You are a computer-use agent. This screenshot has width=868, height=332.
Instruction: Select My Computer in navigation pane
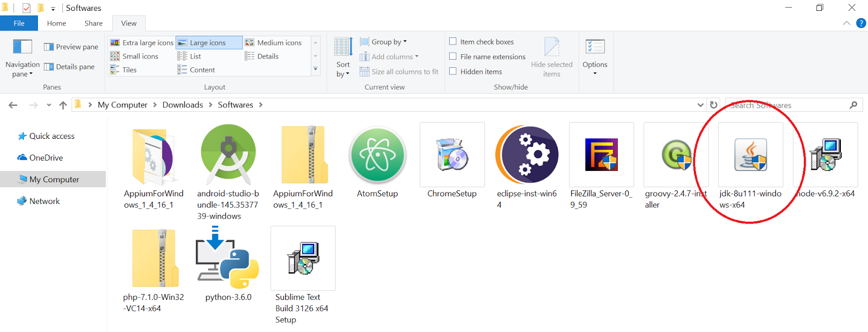pyautogui.click(x=53, y=179)
